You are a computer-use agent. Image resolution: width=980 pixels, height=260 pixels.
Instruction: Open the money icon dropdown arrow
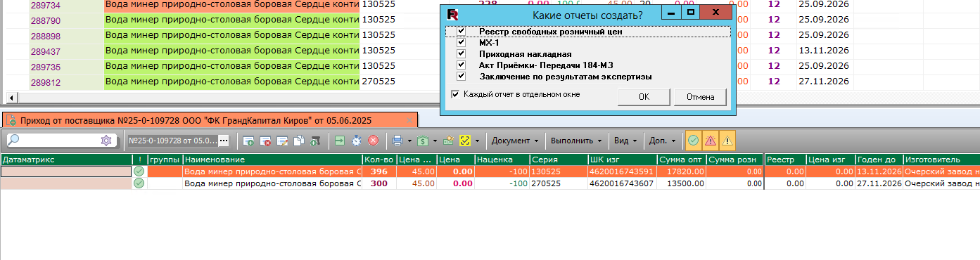tap(435, 141)
